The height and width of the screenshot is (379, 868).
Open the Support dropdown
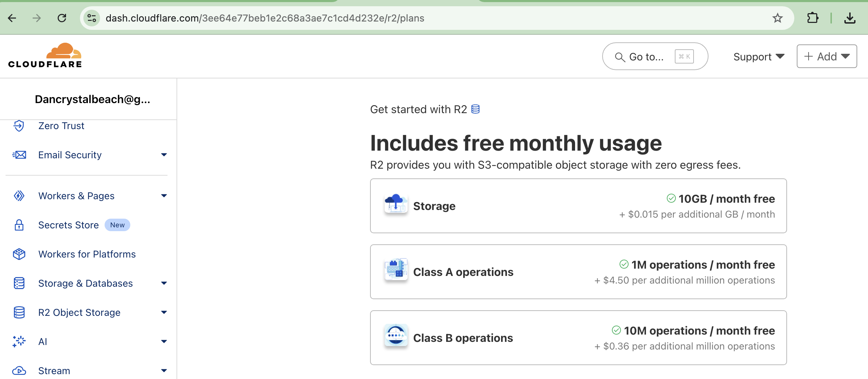759,56
